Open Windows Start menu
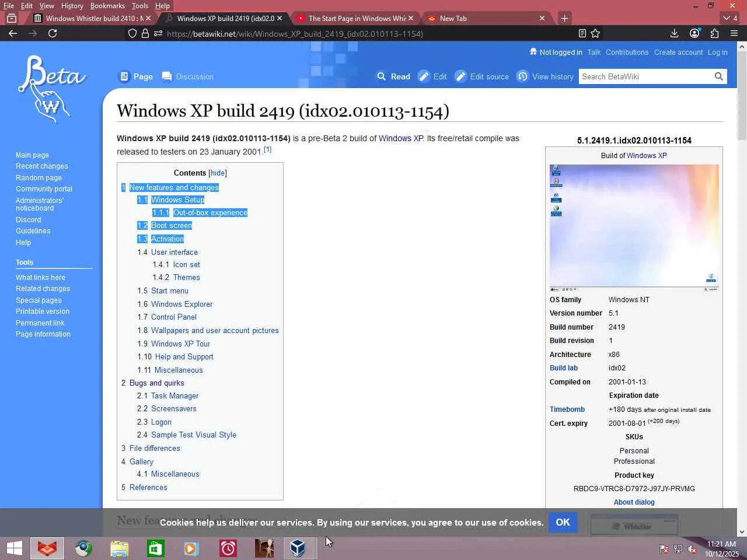Screen dimensions: 747x560 [15, 548]
